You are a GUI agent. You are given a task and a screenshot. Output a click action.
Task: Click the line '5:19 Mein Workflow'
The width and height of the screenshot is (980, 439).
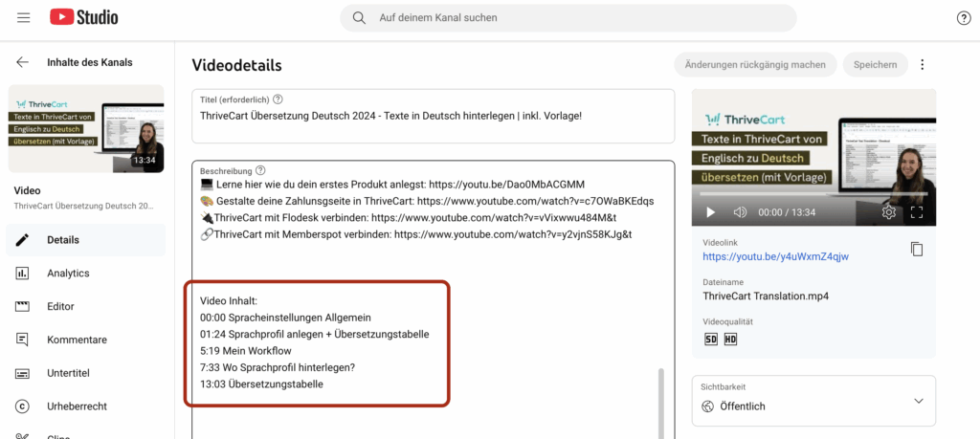click(x=246, y=351)
